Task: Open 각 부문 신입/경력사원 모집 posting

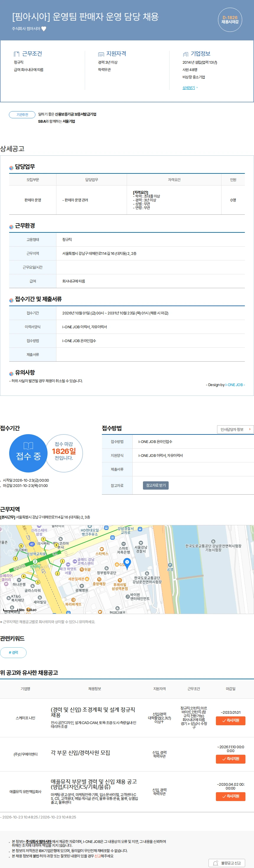Action: point(80,752)
